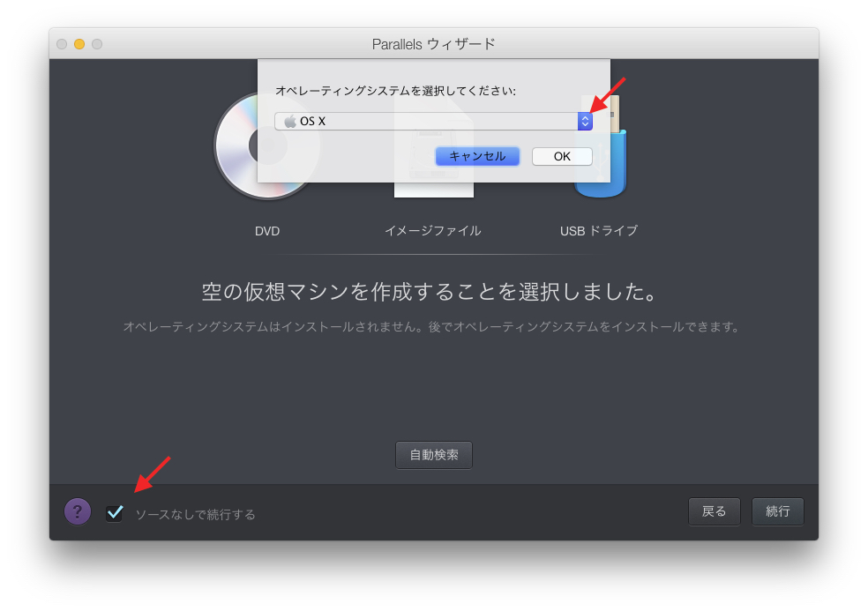This screenshot has height=611, width=868.
Task: Click the DVD label text
Action: pyautogui.click(x=267, y=231)
